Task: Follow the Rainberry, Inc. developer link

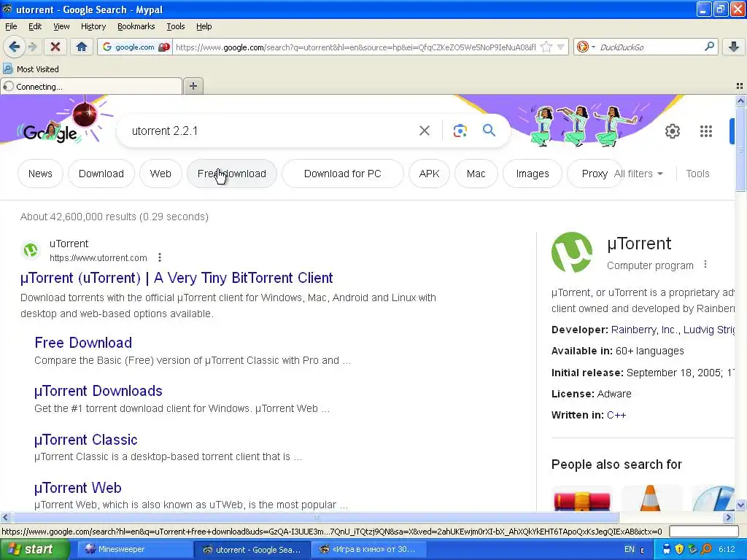Action: pos(645,330)
